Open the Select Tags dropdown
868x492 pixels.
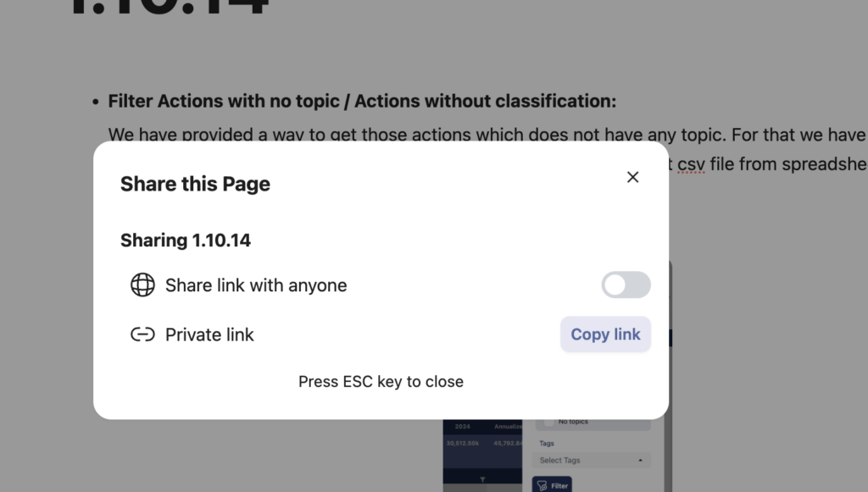[x=591, y=460]
